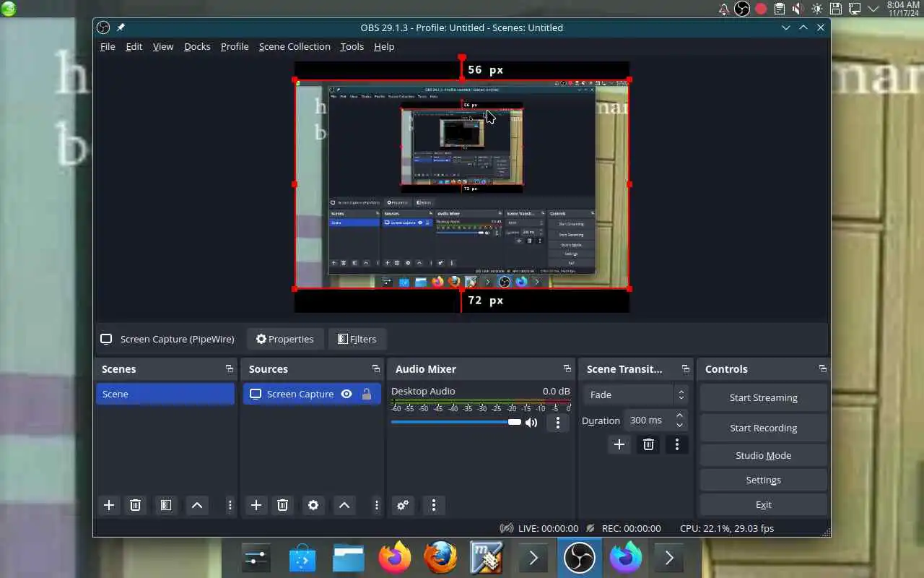Open brightness icon in the system tray
This screenshot has width=924, height=578.
(x=817, y=9)
